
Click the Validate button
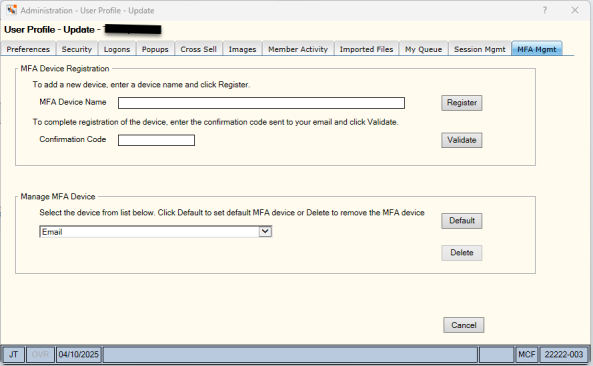(x=461, y=140)
